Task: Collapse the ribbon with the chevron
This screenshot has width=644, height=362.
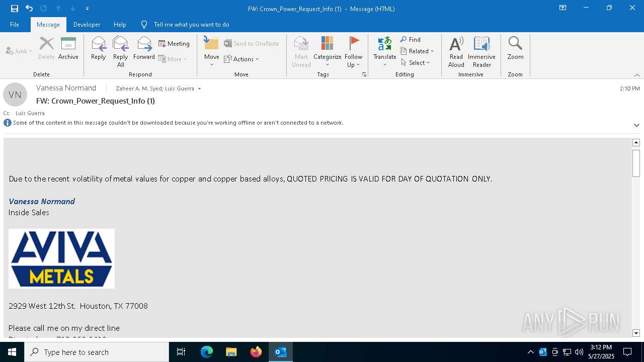Action: click(637, 75)
